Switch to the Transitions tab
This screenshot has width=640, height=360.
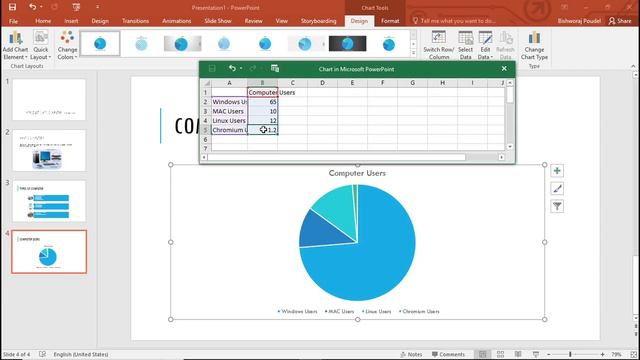coord(135,21)
